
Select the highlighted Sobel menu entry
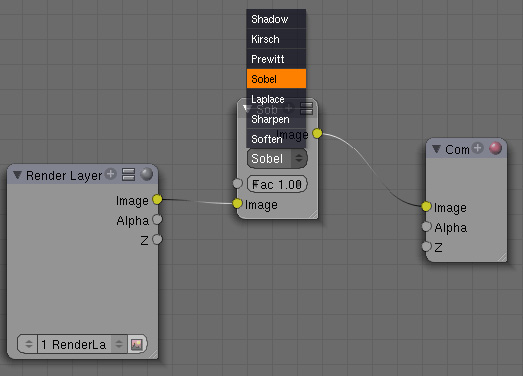click(x=276, y=79)
